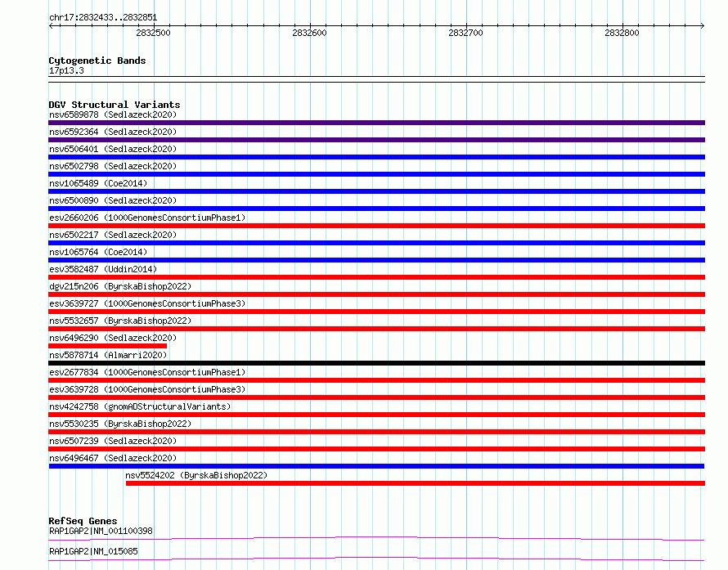
Task: Open nsv1065764 (Coe2014) variant label
Action: tap(98, 252)
